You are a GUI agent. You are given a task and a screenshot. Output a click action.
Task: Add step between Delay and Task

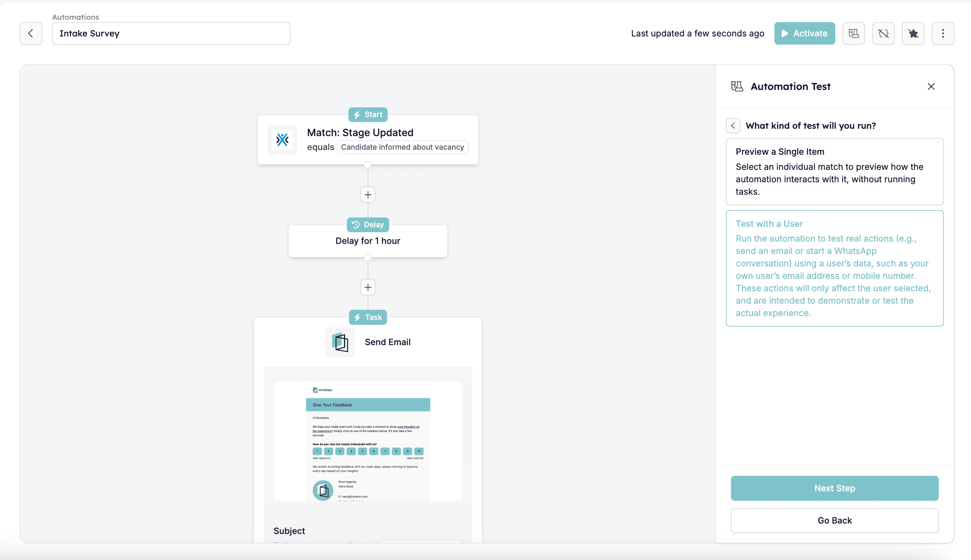tap(368, 287)
